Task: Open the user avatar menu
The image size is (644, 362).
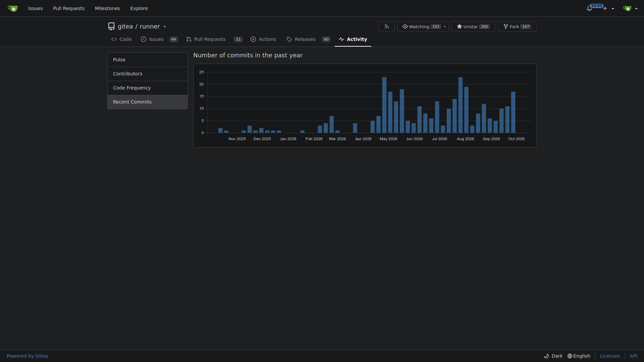Action: click(x=630, y=8)
